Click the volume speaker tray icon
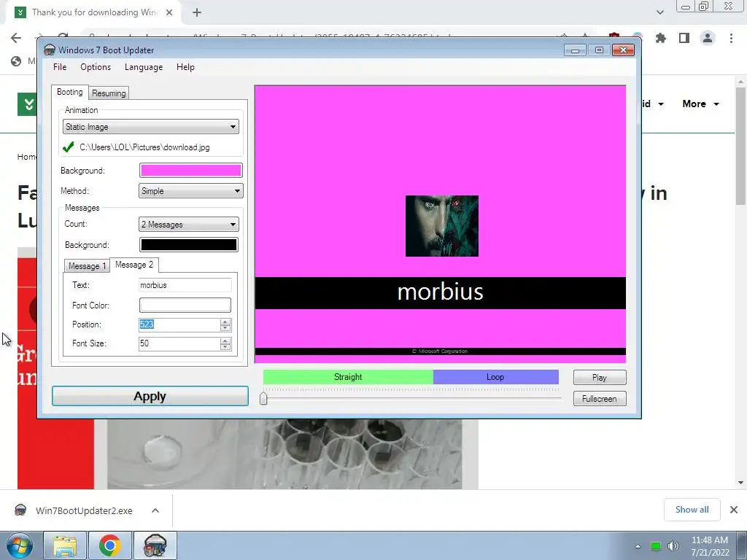Viewport: 747px width, 560px height. pyautogui.click(x=673, y=546)
